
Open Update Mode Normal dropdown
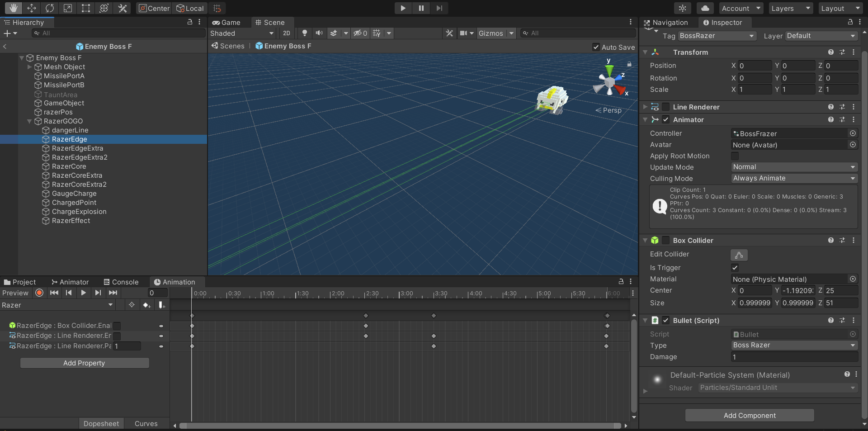(x=794, y=167)
